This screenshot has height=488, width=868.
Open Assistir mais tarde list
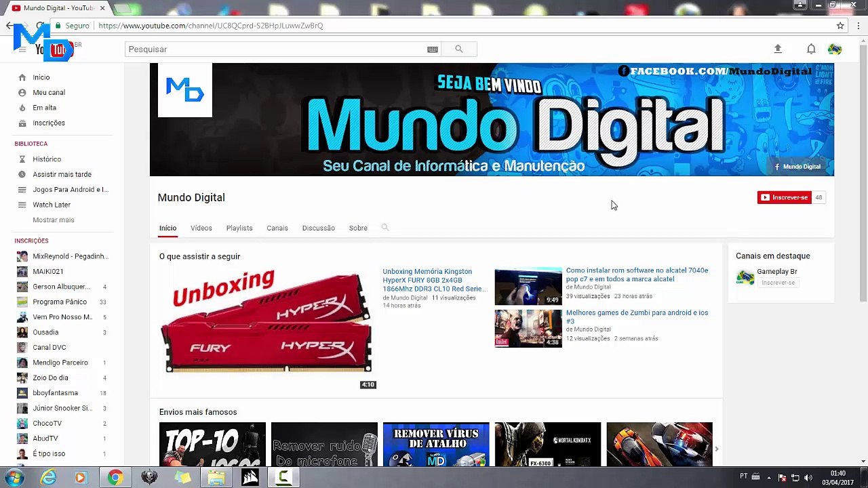coord(62,174)
